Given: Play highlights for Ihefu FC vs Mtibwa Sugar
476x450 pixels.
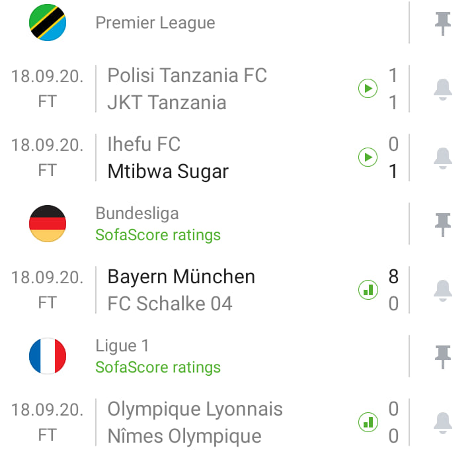Looking at the screenshot, I should [368, 157].
